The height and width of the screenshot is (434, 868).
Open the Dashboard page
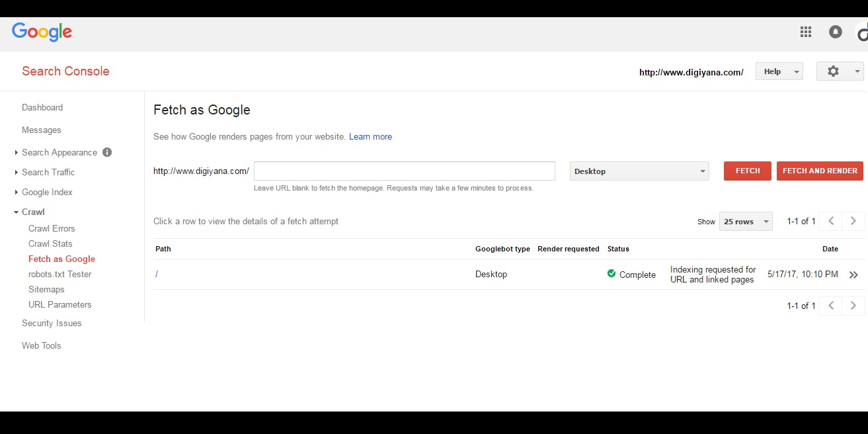click(x=42, y=107)
